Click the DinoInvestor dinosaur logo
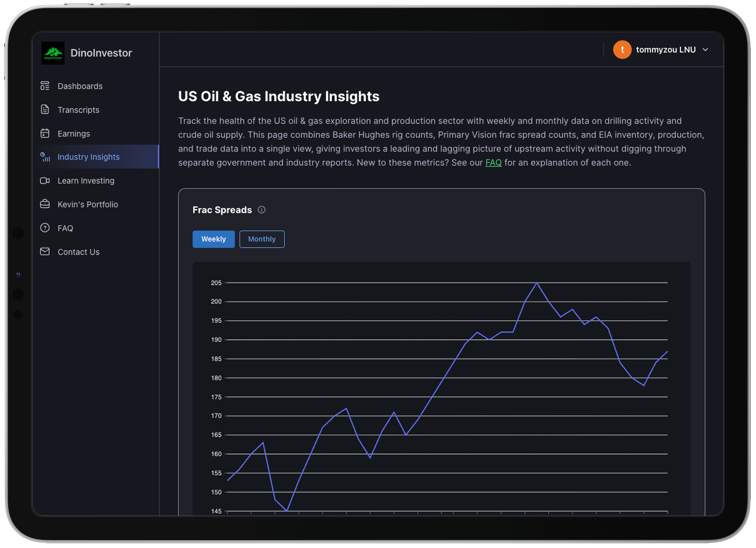756x548 pixels. [53, 53]
